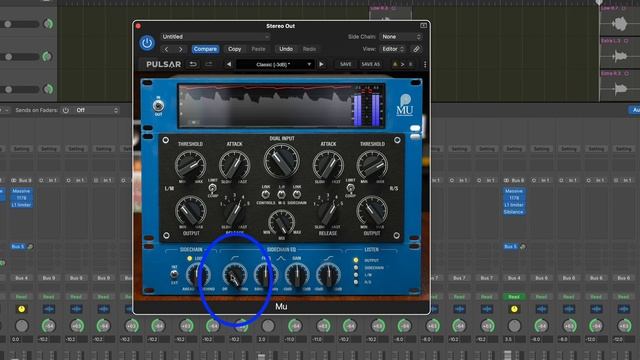Adjust the sidechain lookahead knob
Screen dimensions: 640x360
pyautogui.click(x=198, y=275)
